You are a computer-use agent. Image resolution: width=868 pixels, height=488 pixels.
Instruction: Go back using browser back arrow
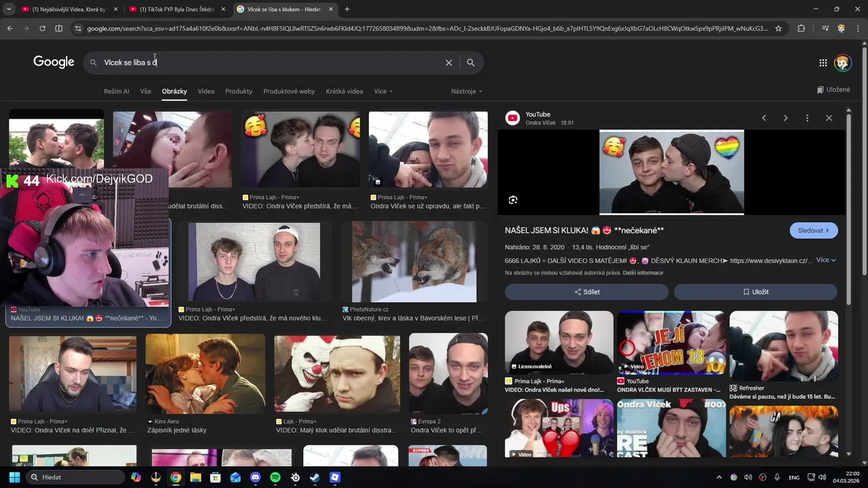9,28
